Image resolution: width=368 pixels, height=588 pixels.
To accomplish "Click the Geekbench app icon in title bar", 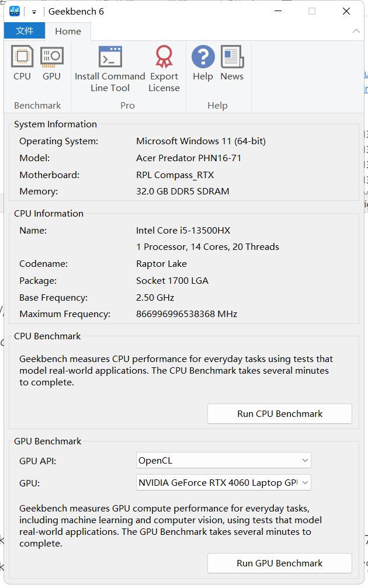I will (x=15, y=11).
